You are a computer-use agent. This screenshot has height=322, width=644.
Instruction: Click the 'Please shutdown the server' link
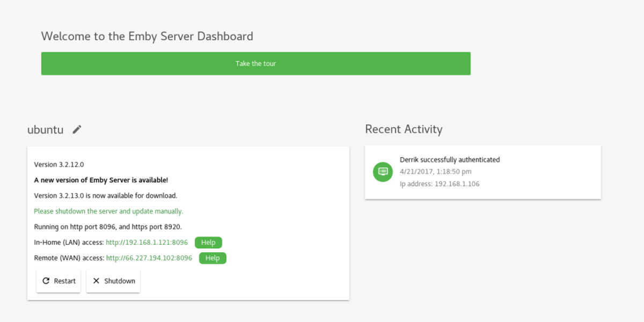pyautogui.click(x=108, y=211)
